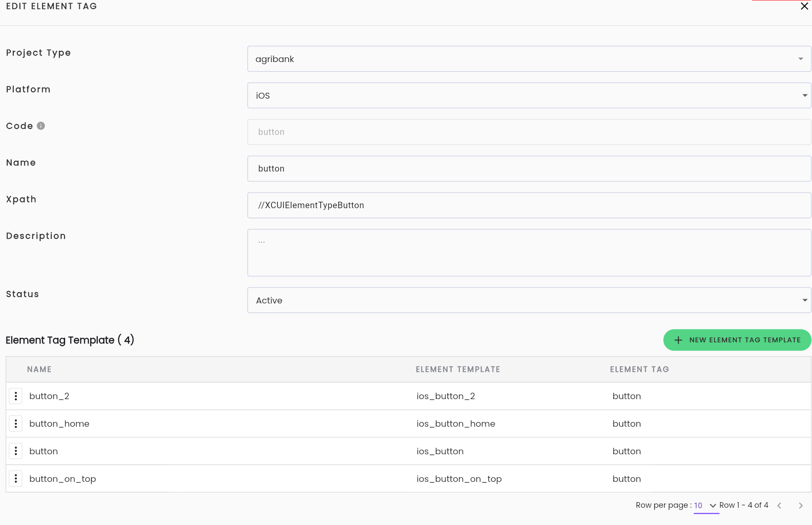Open the Project Type dropdown showing agribank

point(529,59)
